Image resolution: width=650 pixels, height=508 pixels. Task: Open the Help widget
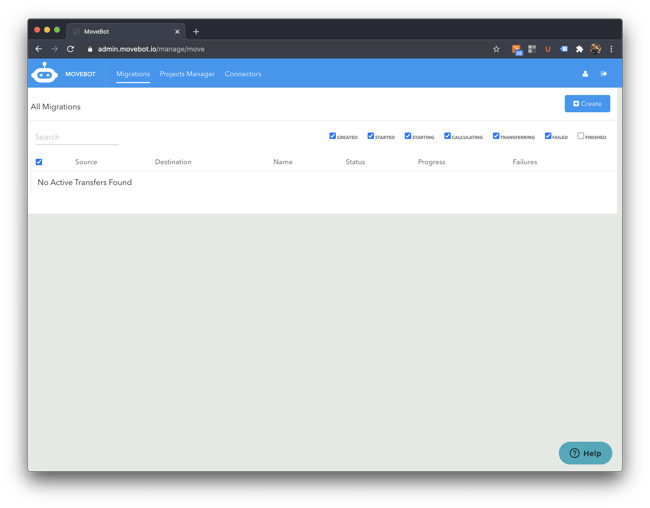click(x=585, y=453)
